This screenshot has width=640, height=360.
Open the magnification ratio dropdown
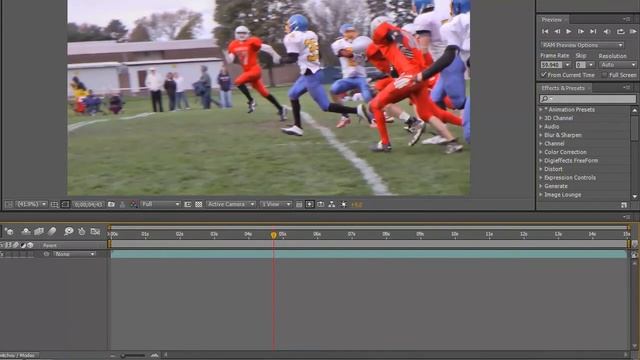(31, 204)
